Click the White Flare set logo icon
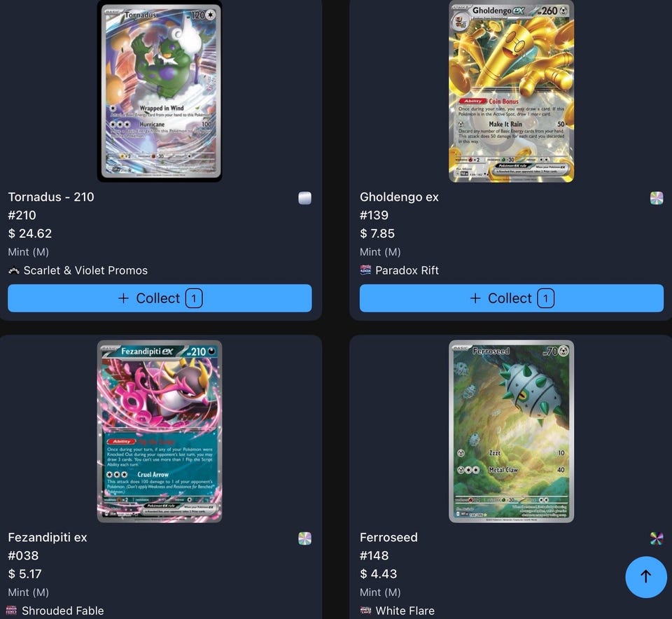Image resolution: width=672 pixels, height=619 pixels. [x=365, y=611]
